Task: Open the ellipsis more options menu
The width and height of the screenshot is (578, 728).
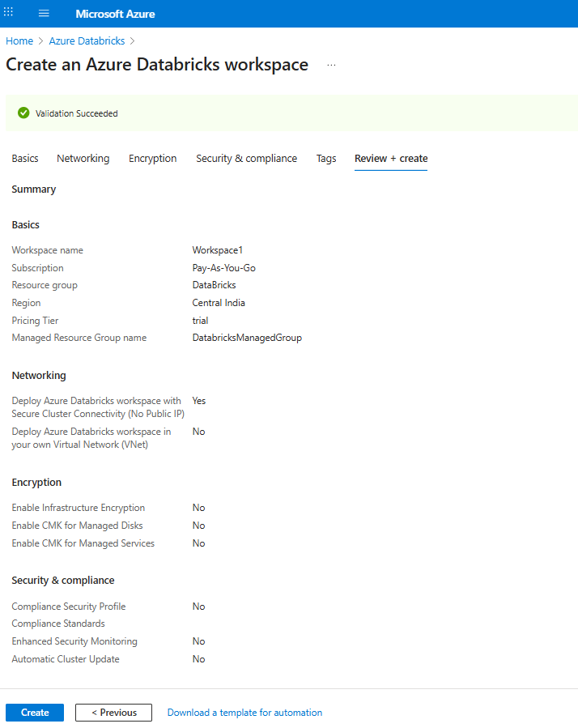Action: 331,65
